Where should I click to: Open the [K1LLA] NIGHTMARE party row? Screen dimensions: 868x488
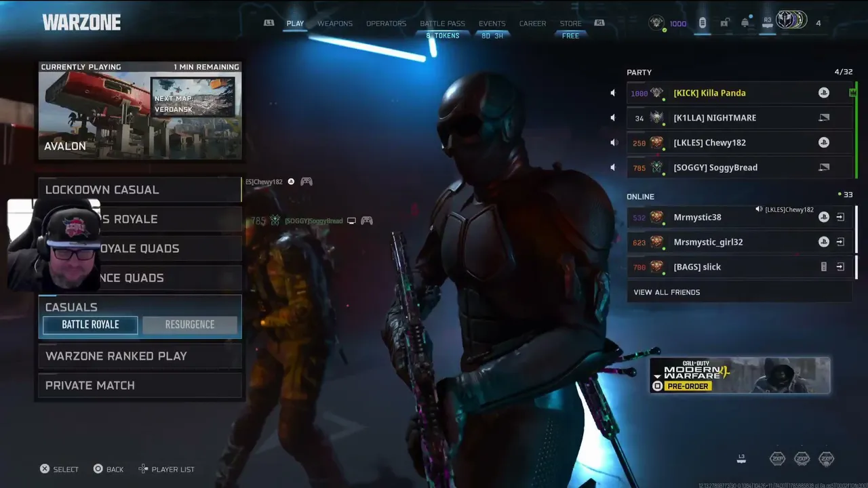[x=739, y=118]
